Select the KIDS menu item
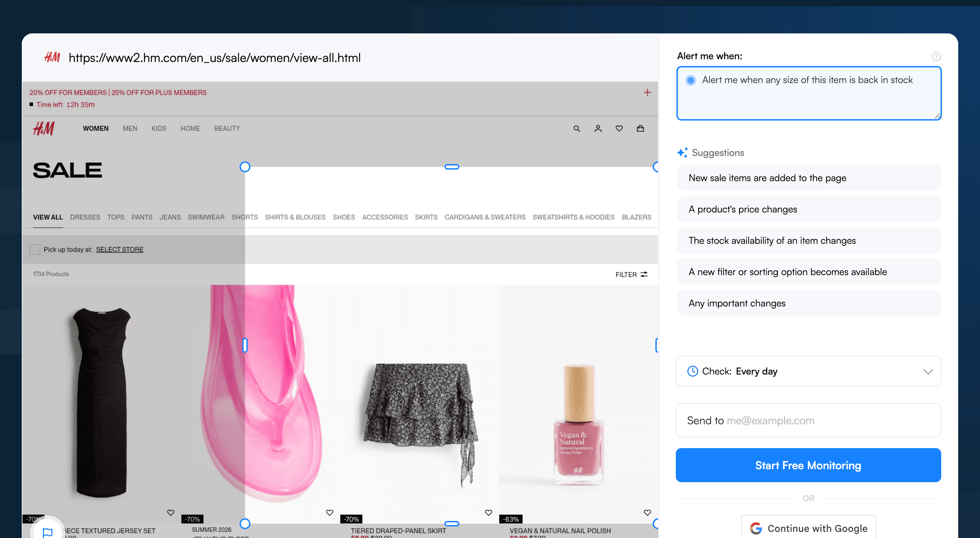The height and width of the screenshot is (538, 980). (159, 129)
